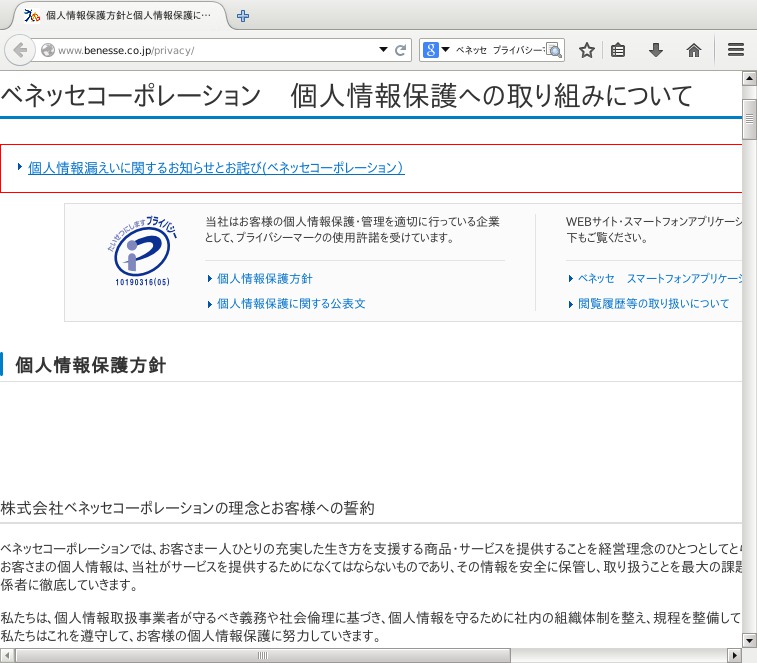757x663 pixels.
Task: Go to the home page icon
Action: (x=694, y=50)
